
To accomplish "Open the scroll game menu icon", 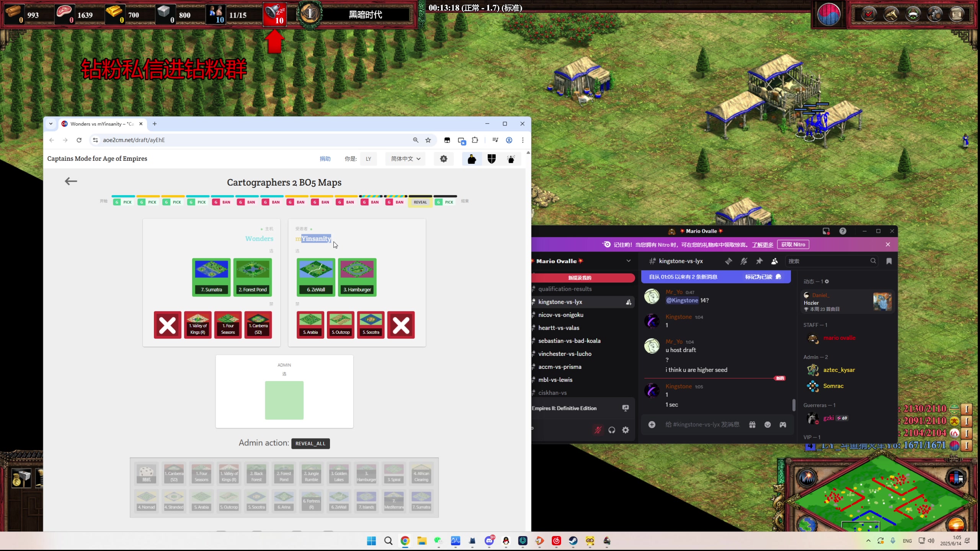I will [957, 15].
